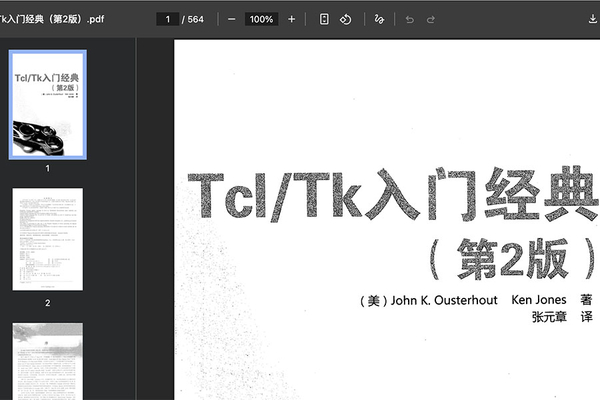Select the 第2版 edition text
The height and width of the screenshot is (400, 600).
[513, 258]
